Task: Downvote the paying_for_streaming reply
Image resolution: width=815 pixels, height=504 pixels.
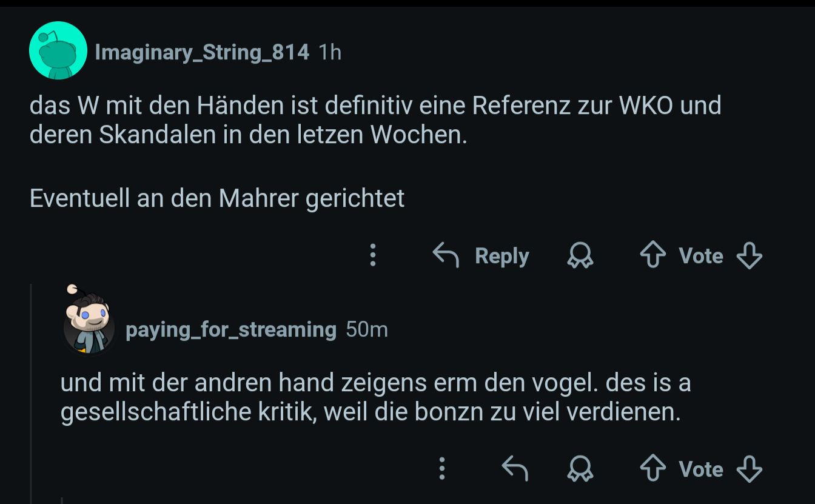Action: pos(749,469)
